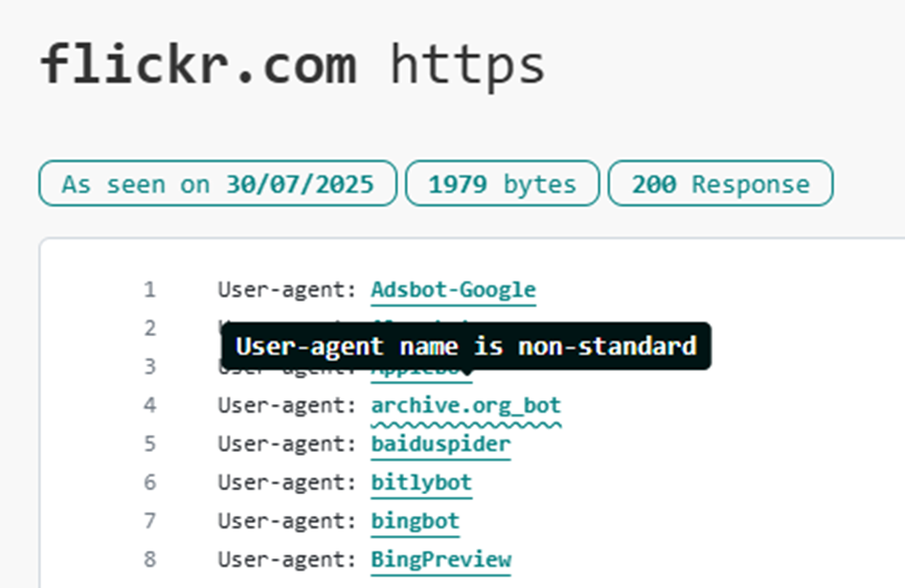This screenshot has width=905, height=588.
Task: Select the bitlybot user-agent link
Action: coord(421,483)
